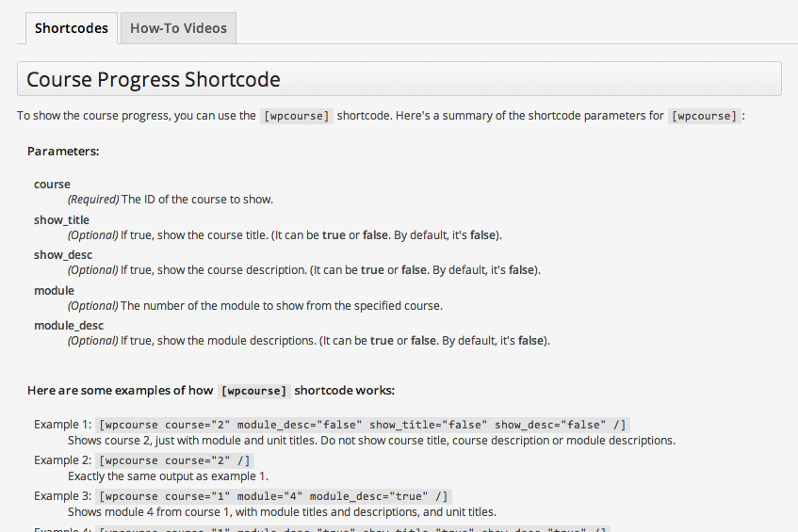Click description 'The number of the module to show'
The image size is (798, 532).
click(x=281, y=305)
